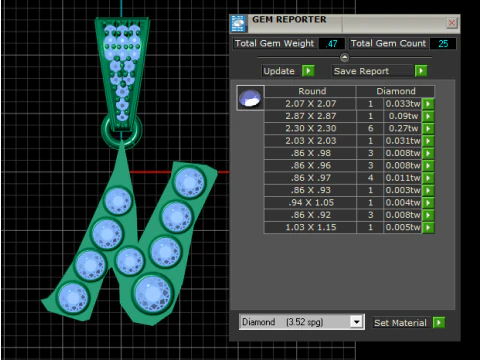Screen dimensions: 480x360
Task: Click the 0.003tw weight cell
Action: (x=403, y=190)
